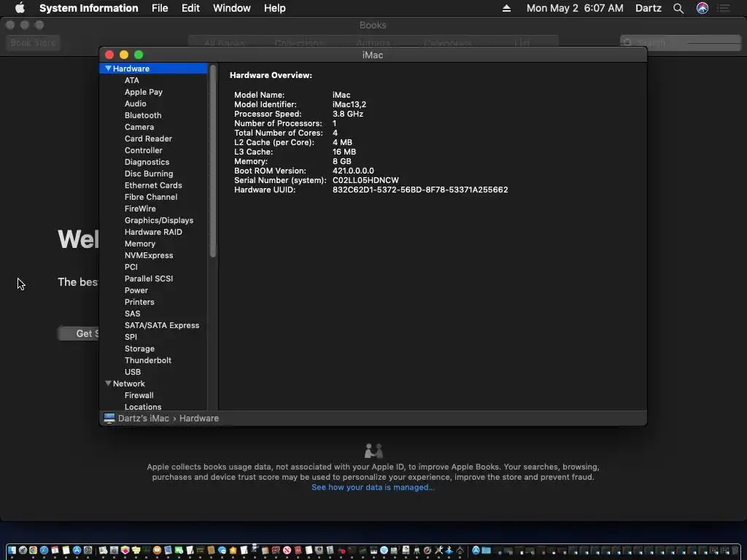Screen dimensions: 747x560
Task: Click the eject icon in the menu bar
Action: 506,8
